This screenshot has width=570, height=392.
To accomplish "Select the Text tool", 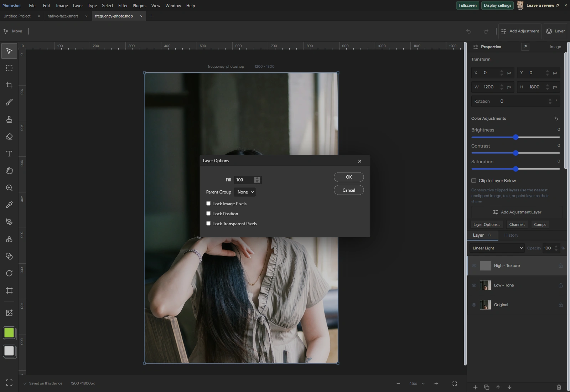I will (x=9, y=154).
